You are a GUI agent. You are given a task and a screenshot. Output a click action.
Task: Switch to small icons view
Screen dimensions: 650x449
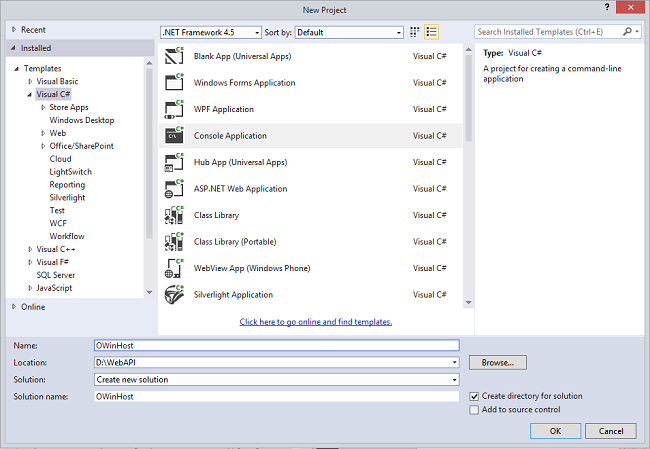click(x=414, y=32)
